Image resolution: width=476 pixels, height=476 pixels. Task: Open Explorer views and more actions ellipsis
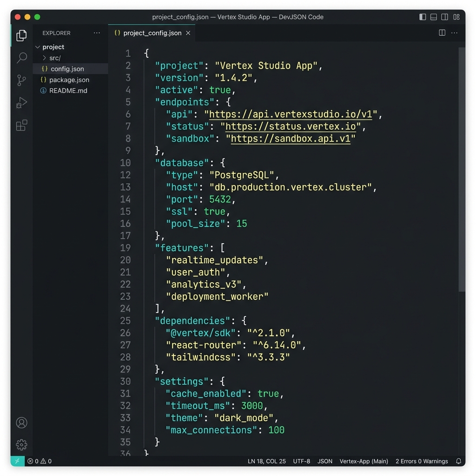click(97, 33)
